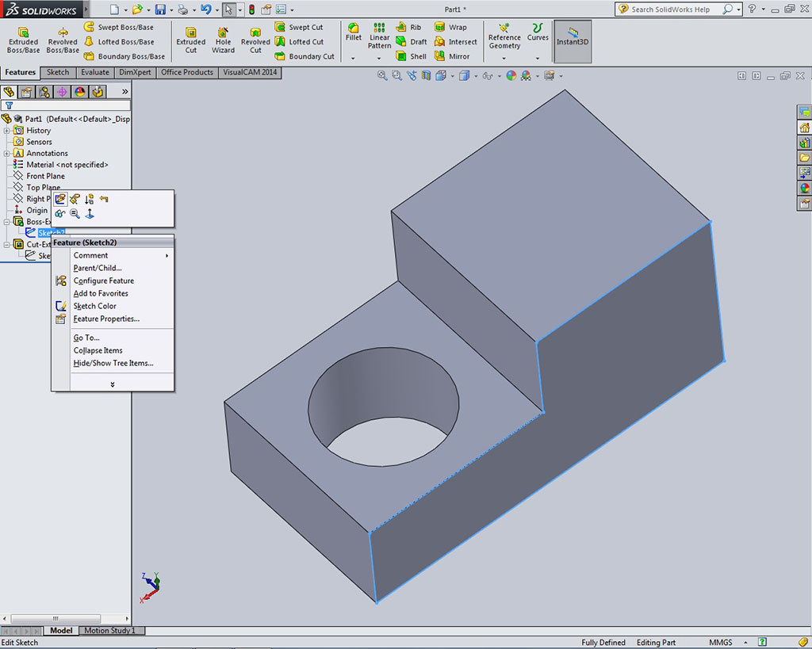Expand the context menu's hidden items chevron

pyautogui.click(x=113, y=384)
